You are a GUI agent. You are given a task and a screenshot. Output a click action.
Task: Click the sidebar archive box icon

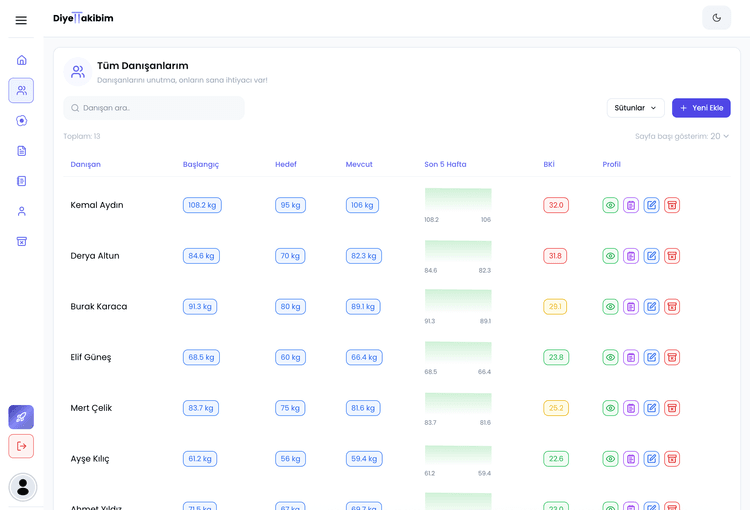pos(21,241)
